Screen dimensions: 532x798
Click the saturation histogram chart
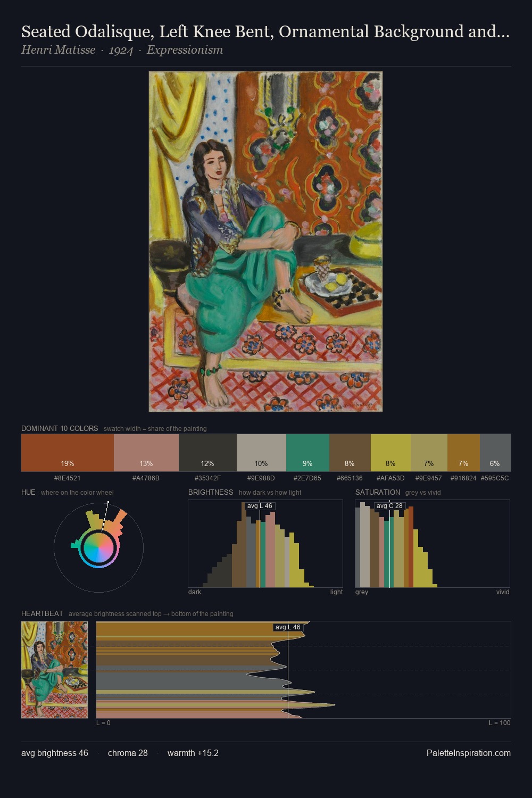tap(433, 544)
